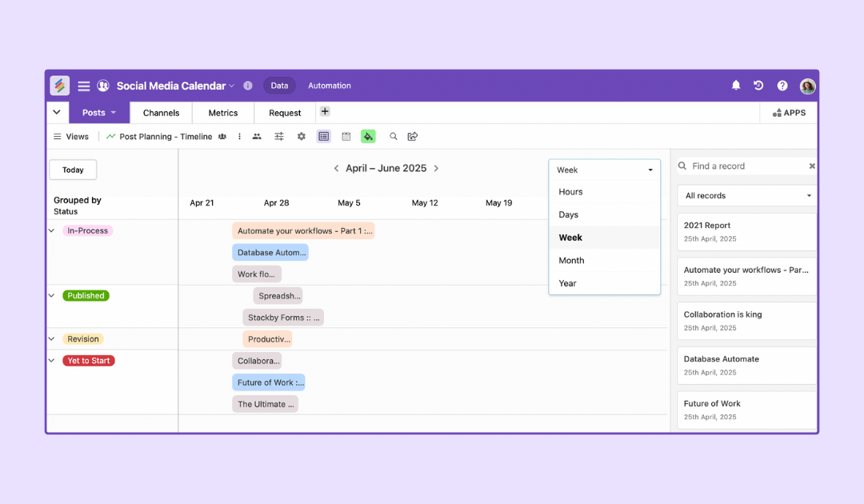
Task: Open the APPS panel
Action: point(789,113)
